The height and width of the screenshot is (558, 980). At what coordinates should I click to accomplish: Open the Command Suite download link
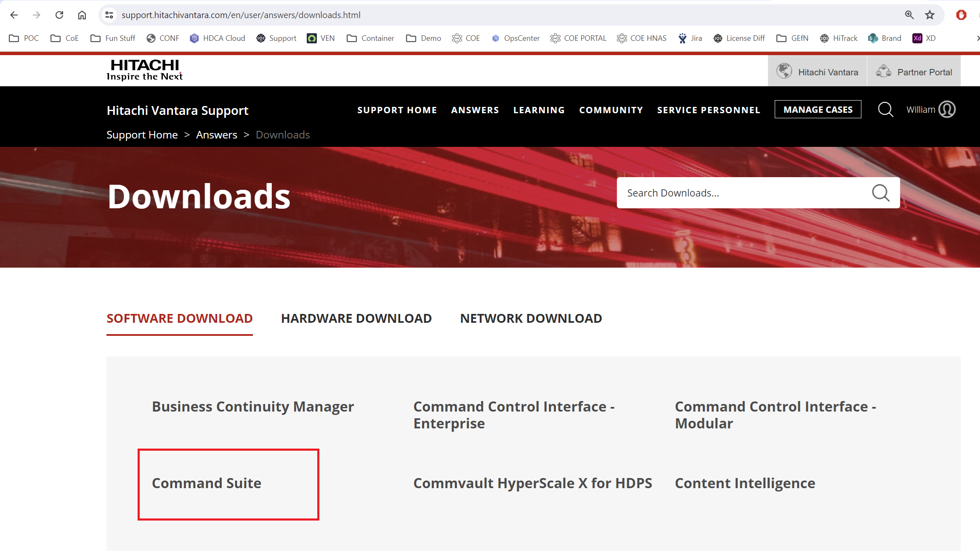[x=207, y=483]
